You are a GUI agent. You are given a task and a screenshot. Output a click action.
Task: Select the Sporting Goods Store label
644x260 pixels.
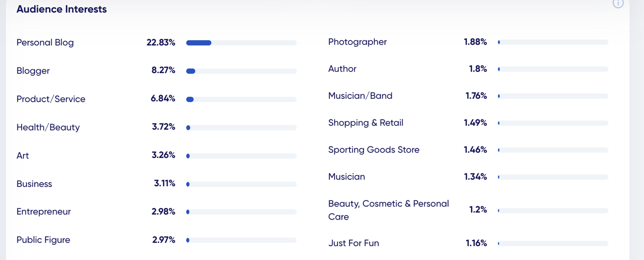click(373, 150)
